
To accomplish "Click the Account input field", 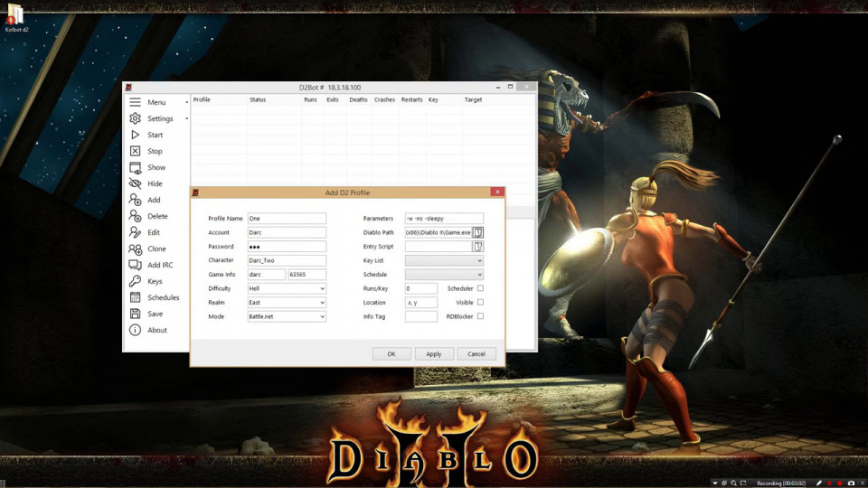I will tap(287, 232).
